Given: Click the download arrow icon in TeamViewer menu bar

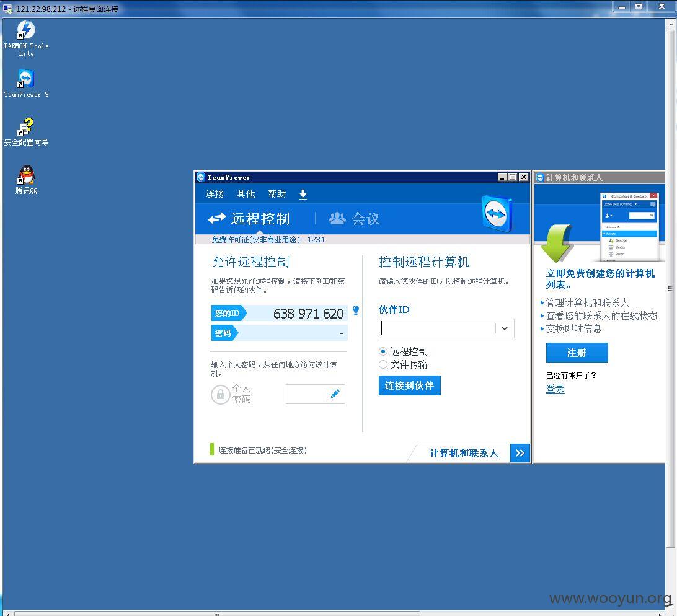Looking at the screenshot, I should 303,194.
